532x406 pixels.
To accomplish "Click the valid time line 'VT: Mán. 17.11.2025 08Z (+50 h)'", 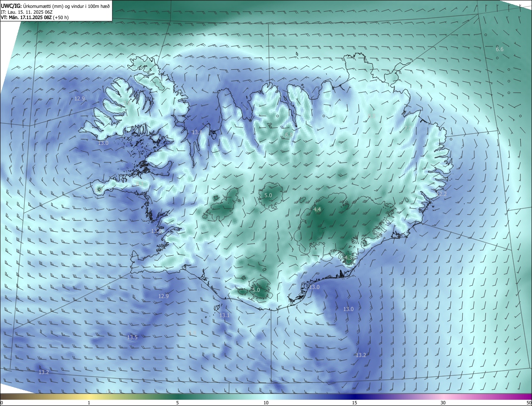I will click(34, 18).
